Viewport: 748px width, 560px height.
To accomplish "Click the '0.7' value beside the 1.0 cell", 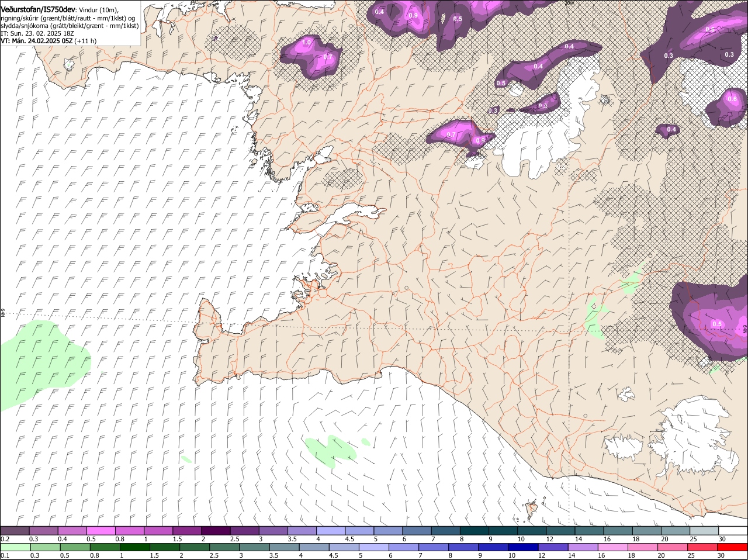I will 328,57.
